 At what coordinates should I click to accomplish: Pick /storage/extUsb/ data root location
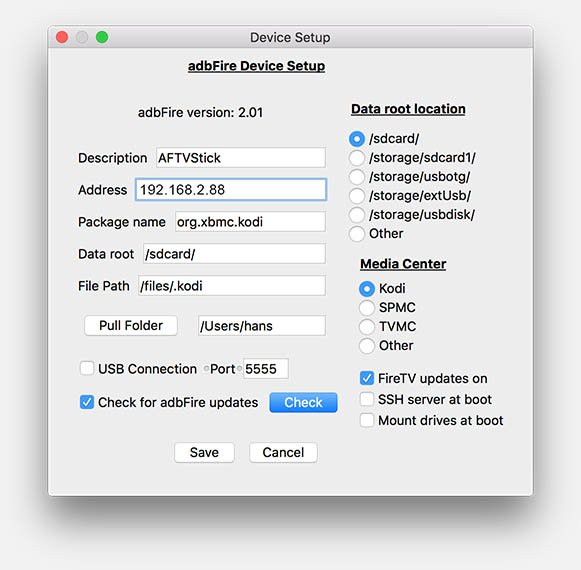356,196
